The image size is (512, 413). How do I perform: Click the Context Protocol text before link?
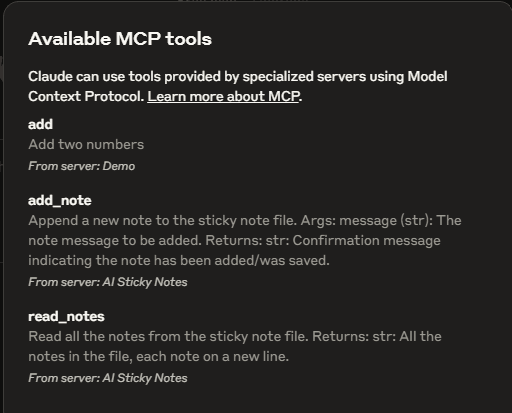pos(86,96)
